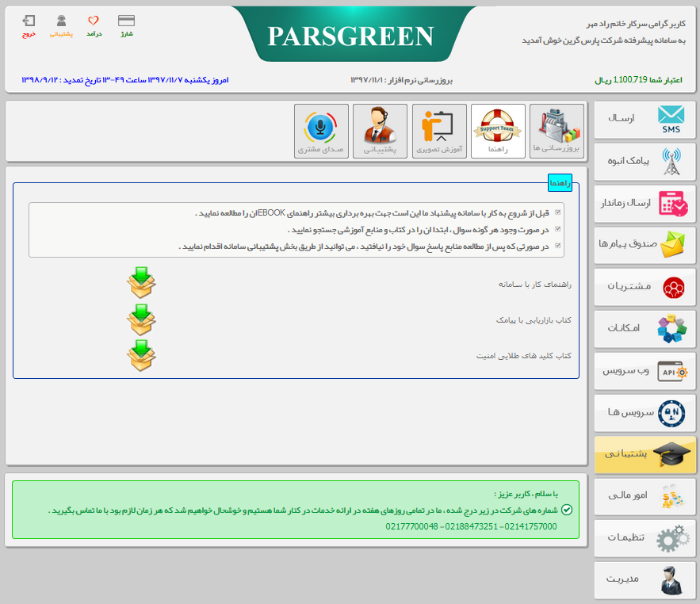Select پیامک انبوه from the sidebar
Viewport: 700px width, 604px height.
click(x=645, y=162)
